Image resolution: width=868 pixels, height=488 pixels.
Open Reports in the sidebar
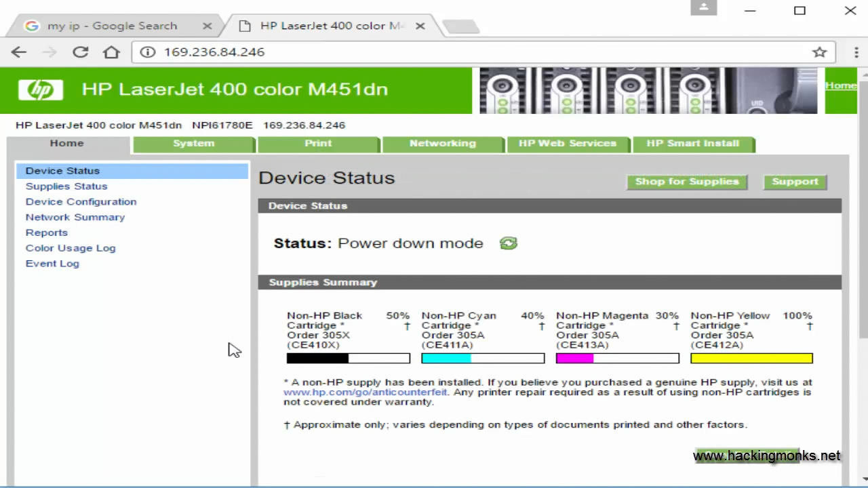pyautogui.click(x=46, y=233)
